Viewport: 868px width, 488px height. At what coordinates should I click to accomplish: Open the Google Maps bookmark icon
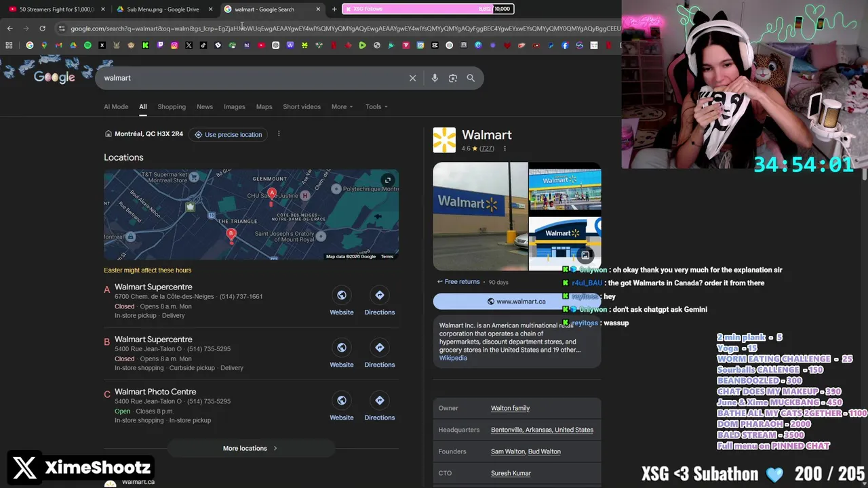44,45
